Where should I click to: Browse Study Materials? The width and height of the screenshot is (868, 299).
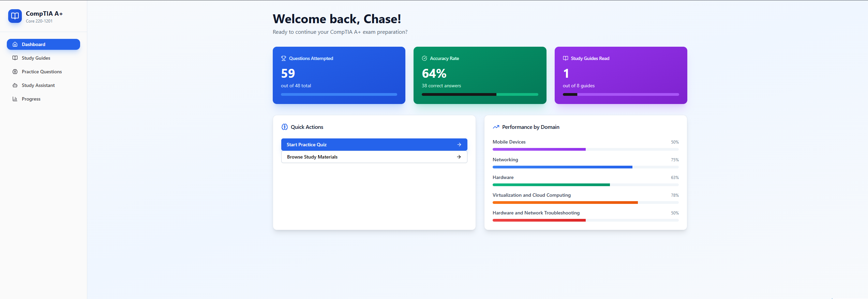pos(374,157)
